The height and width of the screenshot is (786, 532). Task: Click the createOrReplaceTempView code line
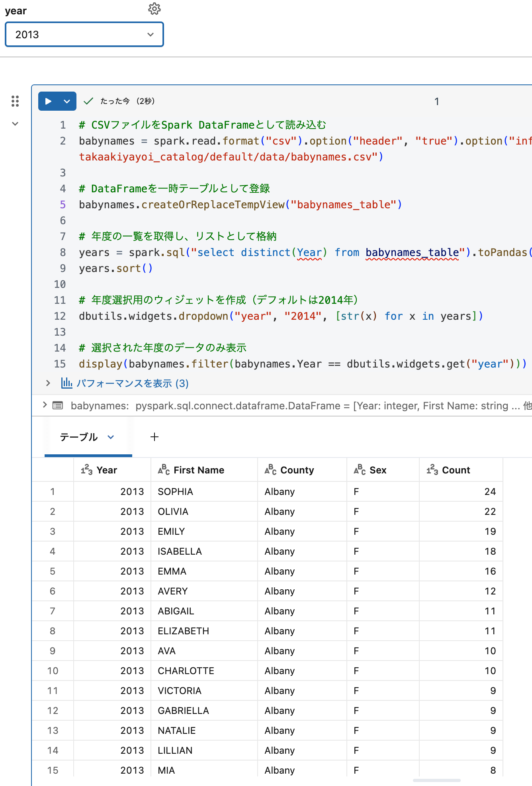coord(241,205)
